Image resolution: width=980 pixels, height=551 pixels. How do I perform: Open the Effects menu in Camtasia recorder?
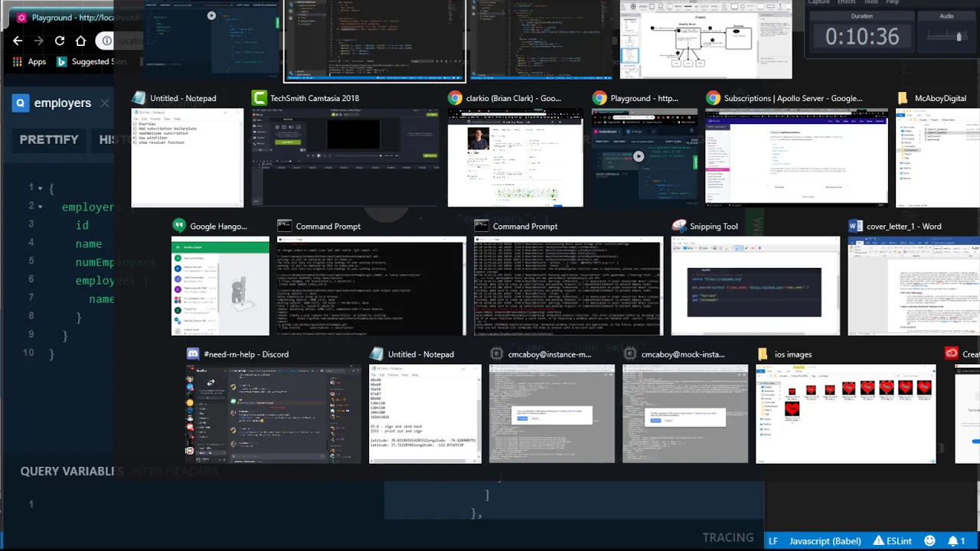pyautogui.click(x=846, y=2)
